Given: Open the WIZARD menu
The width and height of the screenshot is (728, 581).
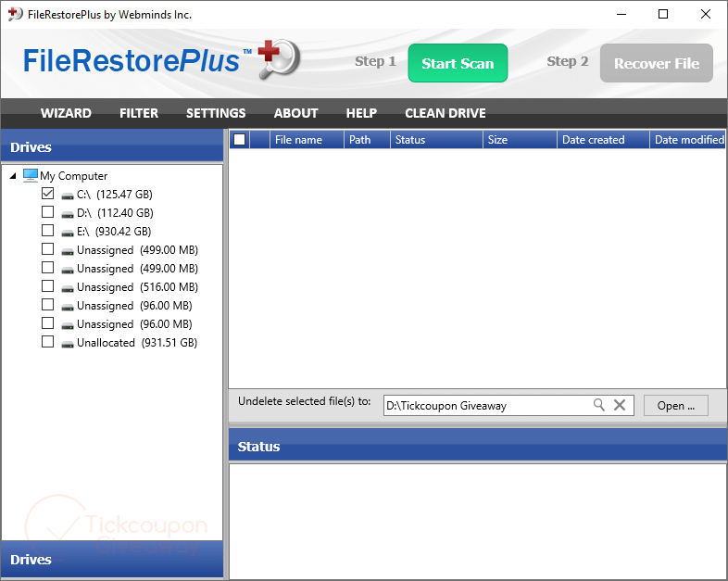Looking at the screenshot, I should click(66, 113).
